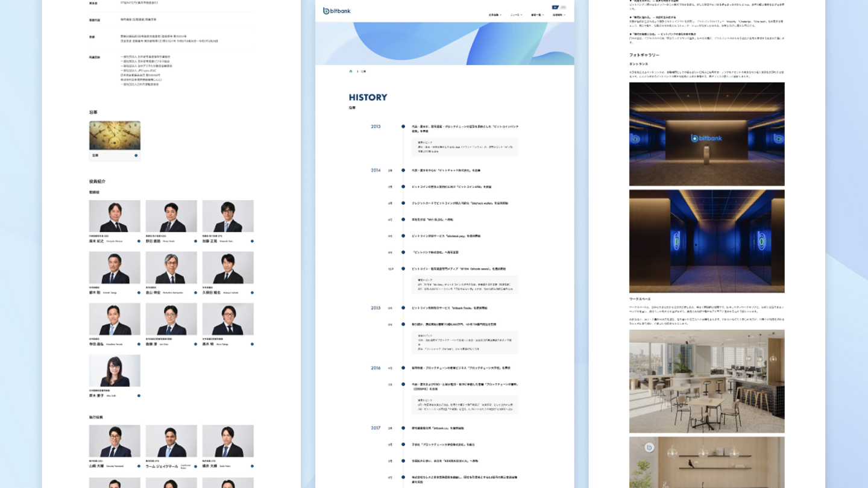Open info icon beside 青木 愛子
Image resolution: width=868 pixels, height=488 pixels.
point(139,396)
